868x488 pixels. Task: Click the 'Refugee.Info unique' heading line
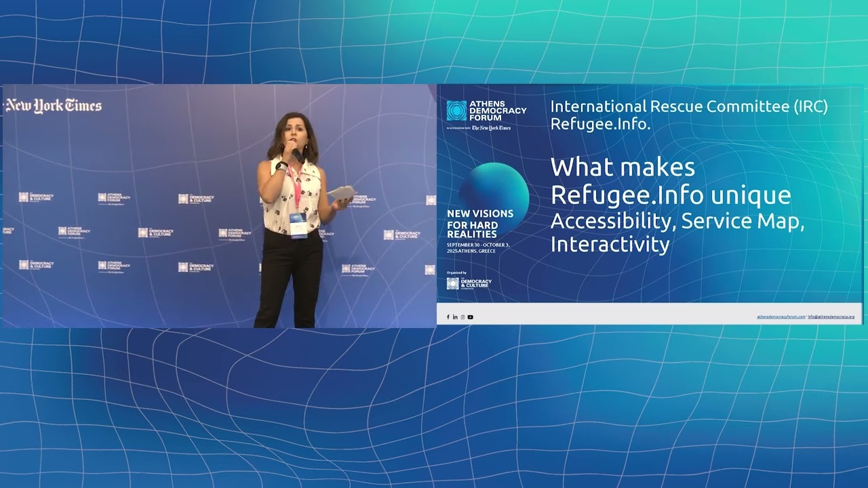click(671, 195)
